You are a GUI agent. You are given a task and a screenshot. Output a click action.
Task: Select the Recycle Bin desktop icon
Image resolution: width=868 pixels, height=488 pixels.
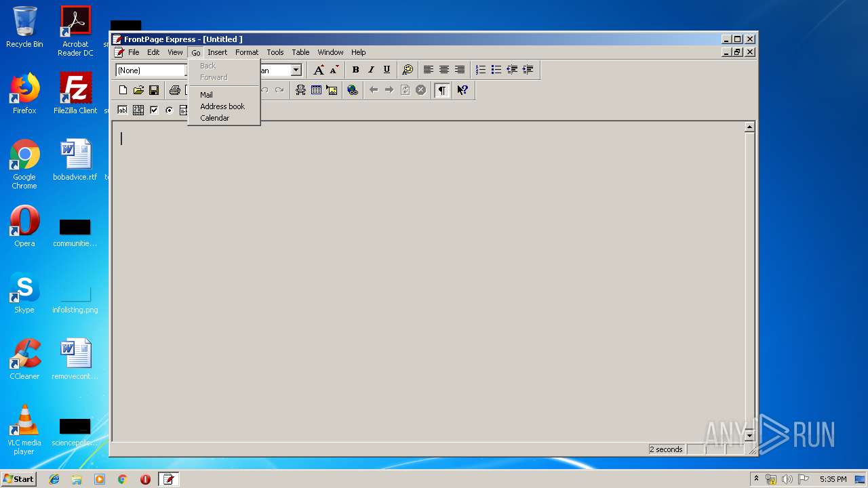pos(24,27)
